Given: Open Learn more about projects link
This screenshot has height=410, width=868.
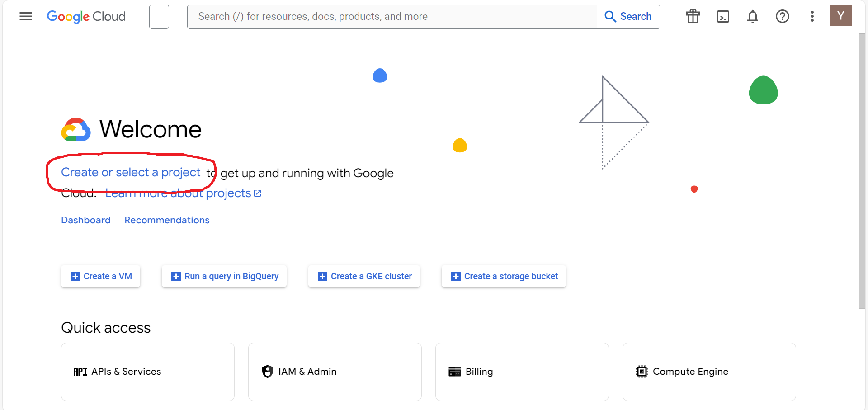Looking at the screenshot, I should click(178, 193).
